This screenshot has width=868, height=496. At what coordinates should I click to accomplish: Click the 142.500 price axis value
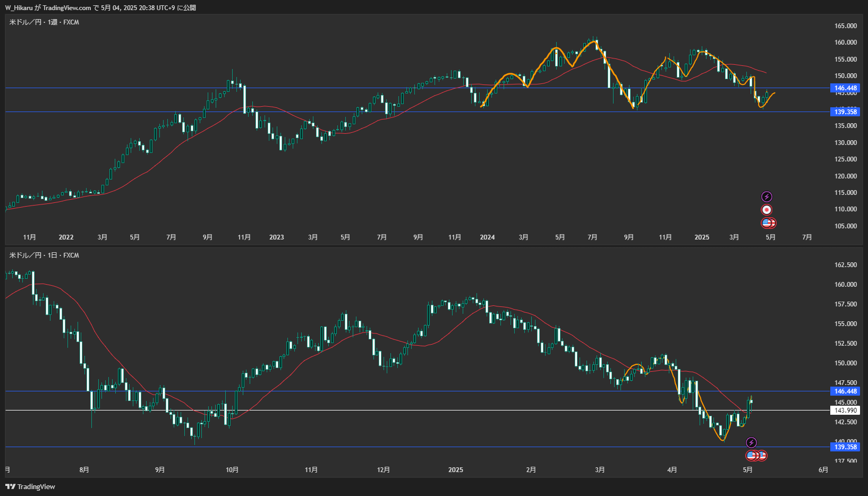coord(845,422)
